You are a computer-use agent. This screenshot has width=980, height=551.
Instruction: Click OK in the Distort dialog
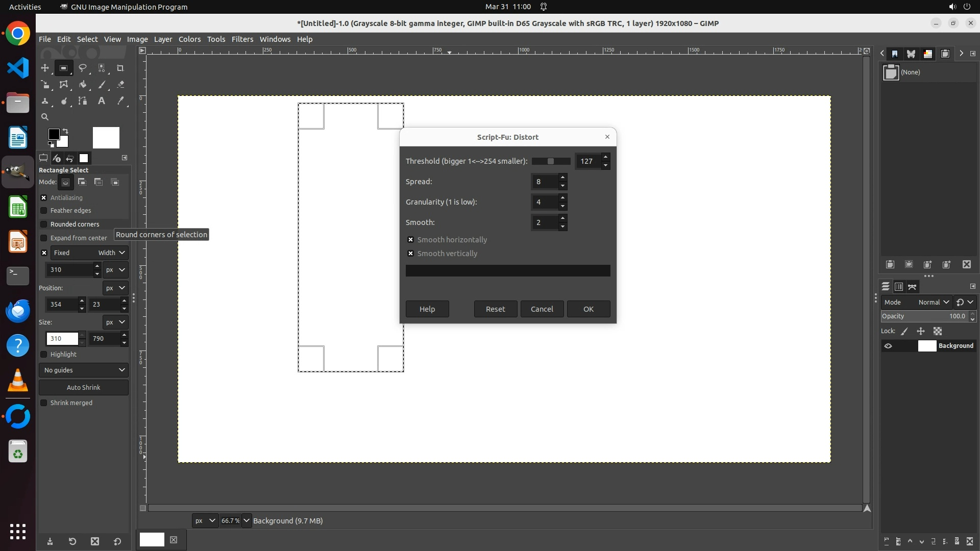(588, 309)
